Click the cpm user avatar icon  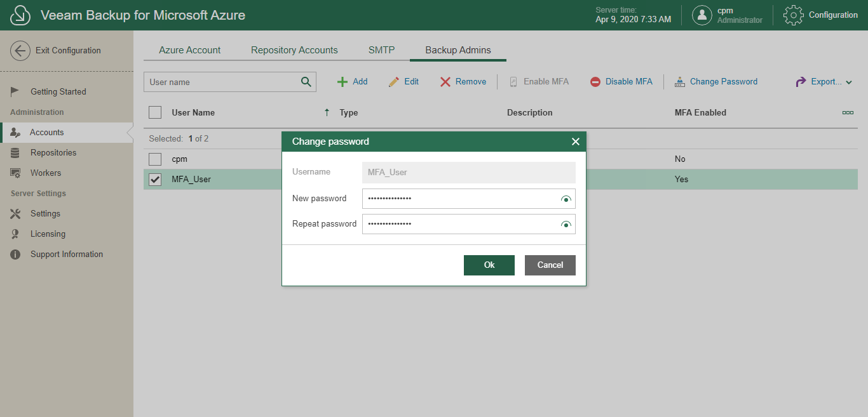702,15
